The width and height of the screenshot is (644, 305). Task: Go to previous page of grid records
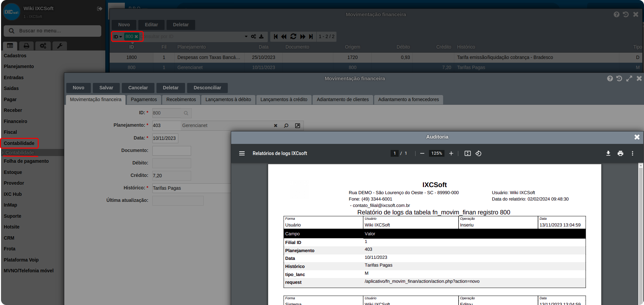point(284,36)
